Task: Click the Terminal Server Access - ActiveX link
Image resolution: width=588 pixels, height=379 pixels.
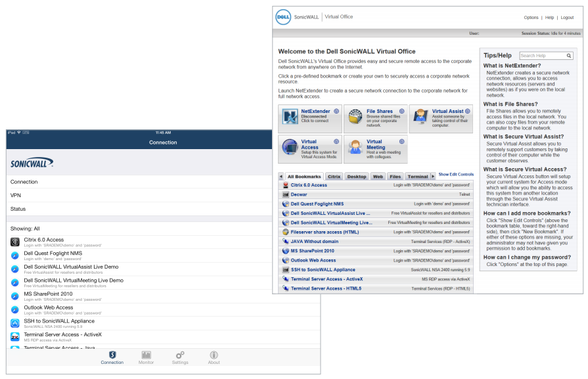Action: pyautogui.click(x=327, y=279)
